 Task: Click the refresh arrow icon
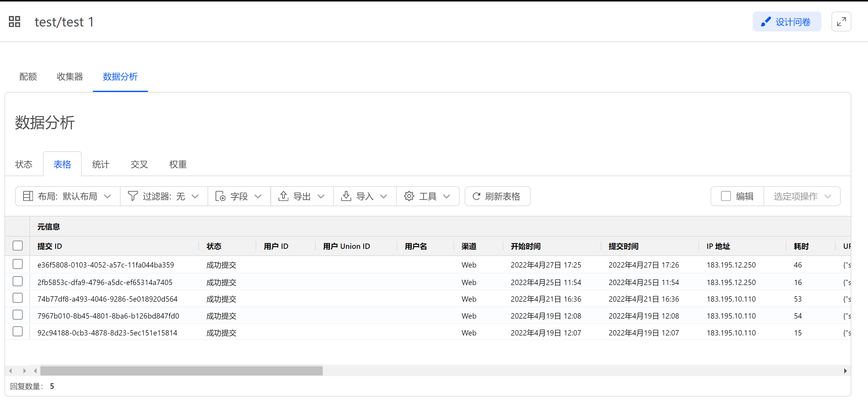tap(476, 196)
